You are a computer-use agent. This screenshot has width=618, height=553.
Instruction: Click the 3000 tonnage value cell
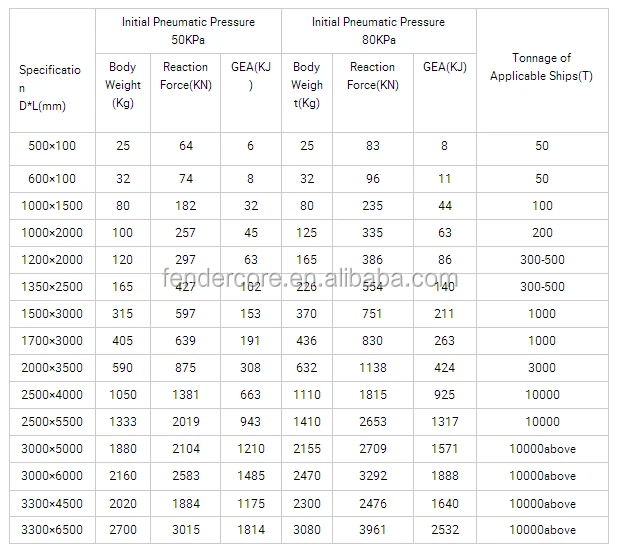click(x=542, y=368)
